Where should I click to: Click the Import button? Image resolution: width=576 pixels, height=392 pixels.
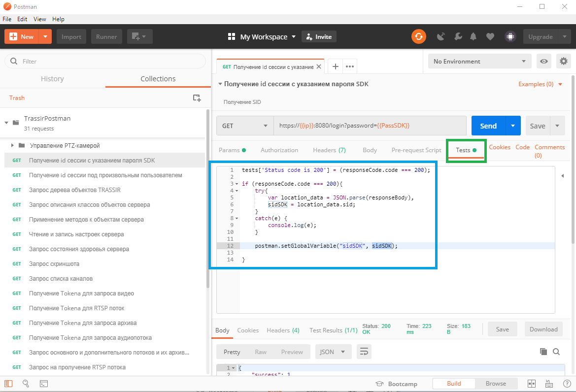click(71, 37)
